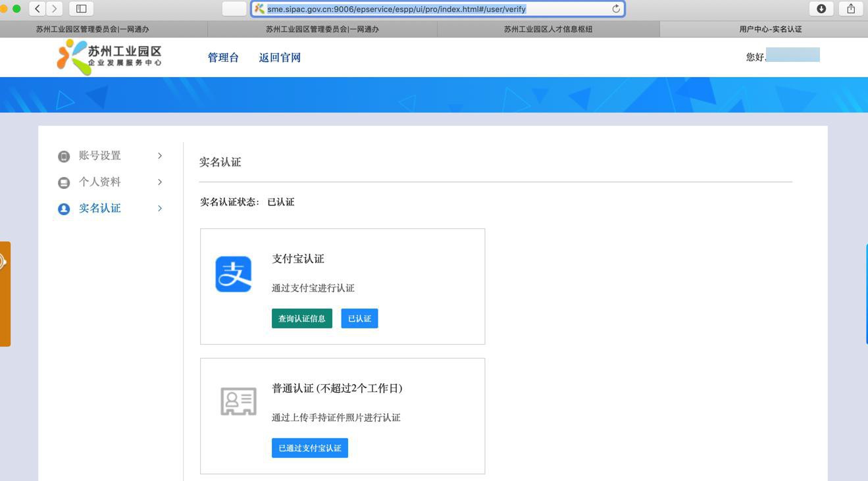Click the Safari address bar URL field
Viewport: 868px width, 481px height.
pos(438,9)
